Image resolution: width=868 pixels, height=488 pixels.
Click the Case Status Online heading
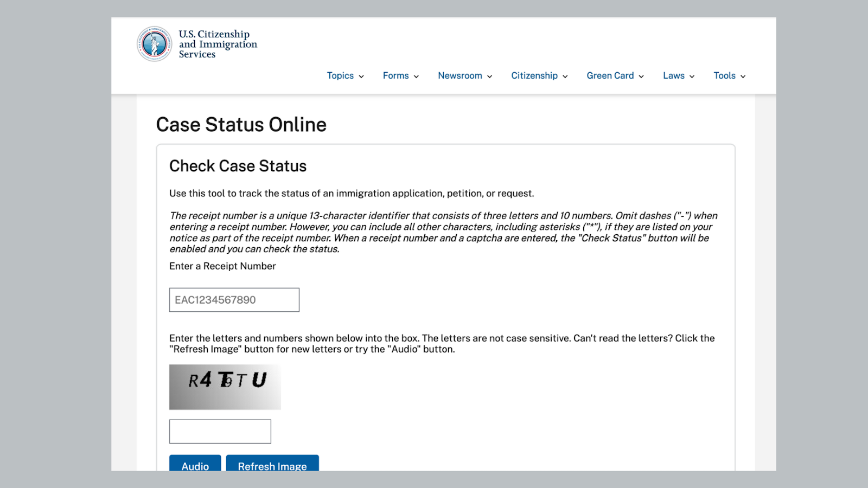pos(241,125)
